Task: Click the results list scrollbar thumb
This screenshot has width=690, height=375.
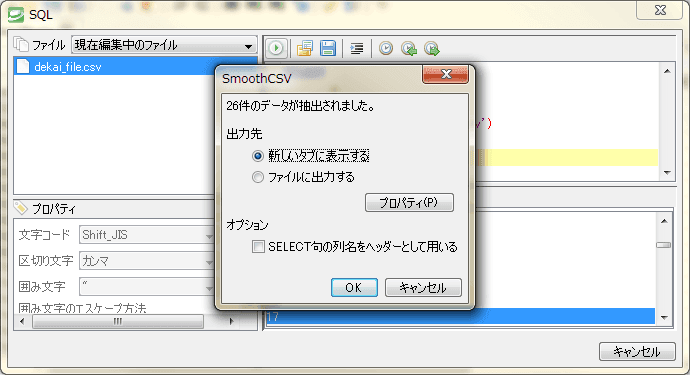Action: coord(664,245)
